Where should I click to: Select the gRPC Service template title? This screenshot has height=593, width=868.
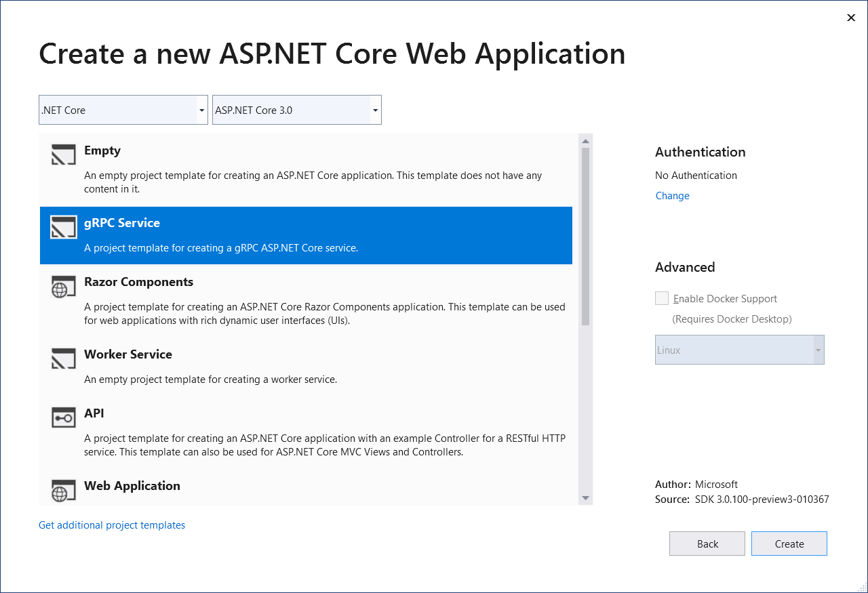tap(122, 223)
